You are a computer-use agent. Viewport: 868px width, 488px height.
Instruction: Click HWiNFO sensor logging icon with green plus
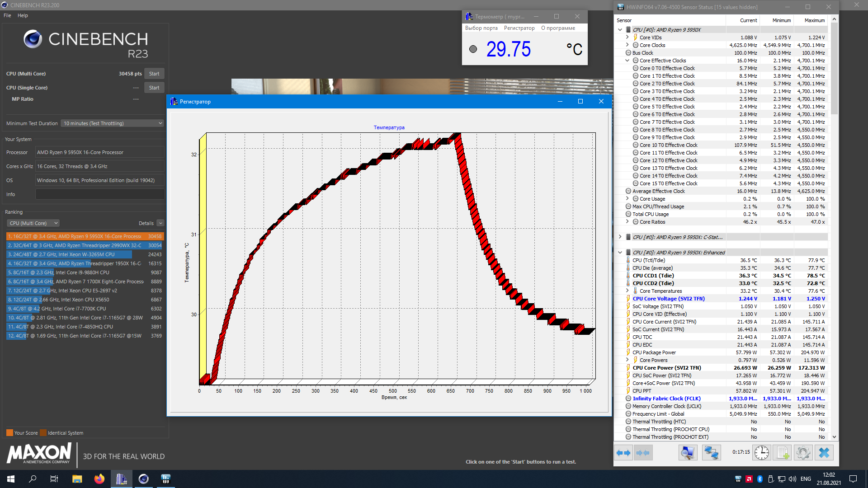[x=782, y=452]
